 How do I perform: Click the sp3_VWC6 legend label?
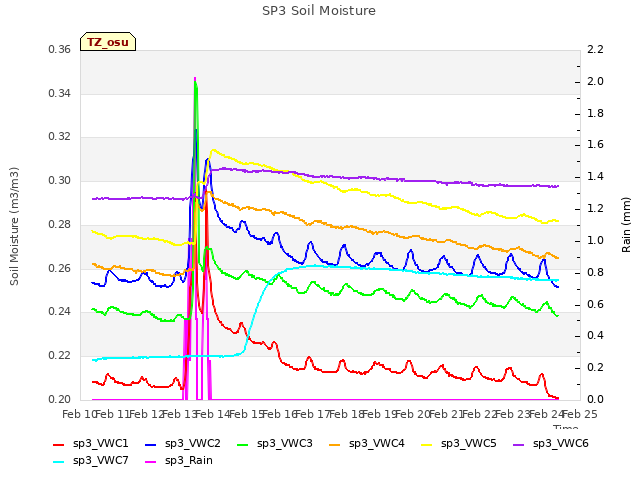[560, 443]
